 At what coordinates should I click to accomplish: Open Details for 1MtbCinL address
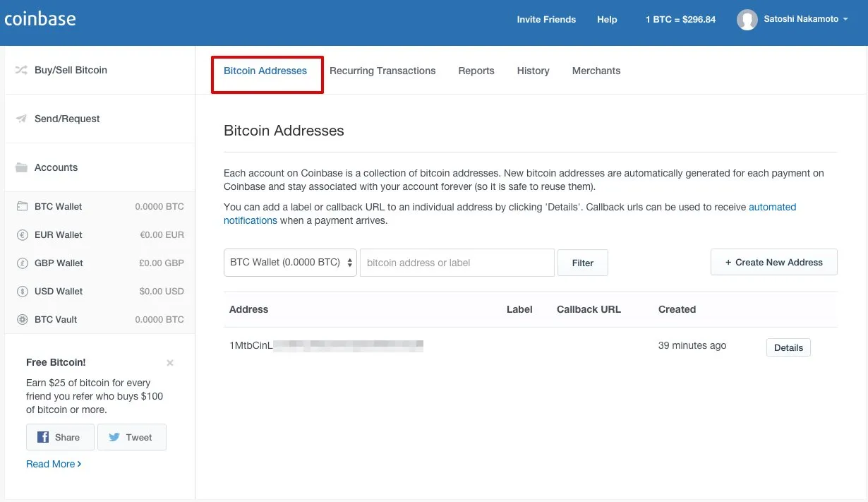click(788, 347)
